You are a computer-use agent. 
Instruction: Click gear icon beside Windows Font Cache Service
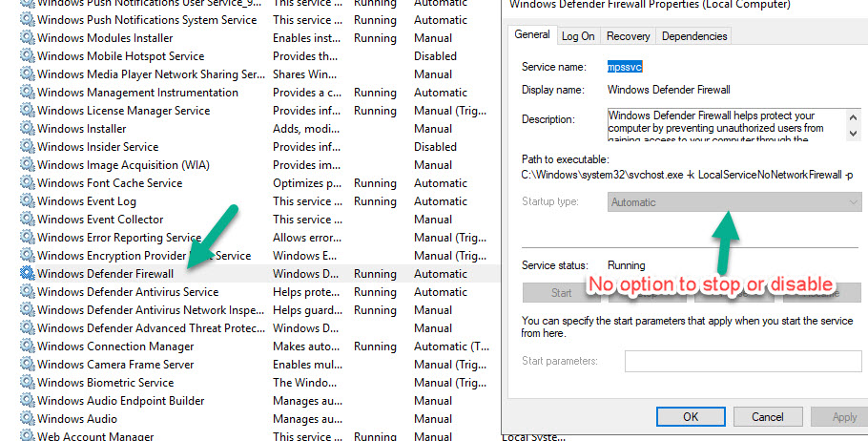point(27,183)
